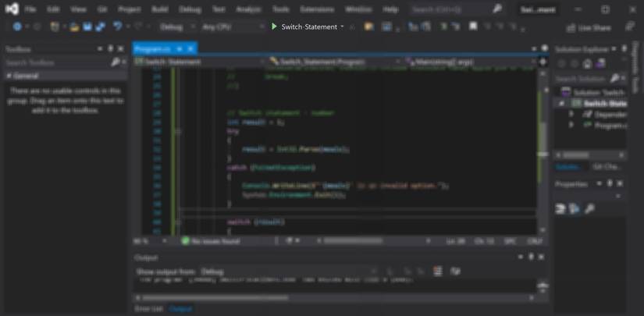Click the Save All toolbar icon
Screen dimensions: 644x316
pyautogui.click(x=100, y=27)
